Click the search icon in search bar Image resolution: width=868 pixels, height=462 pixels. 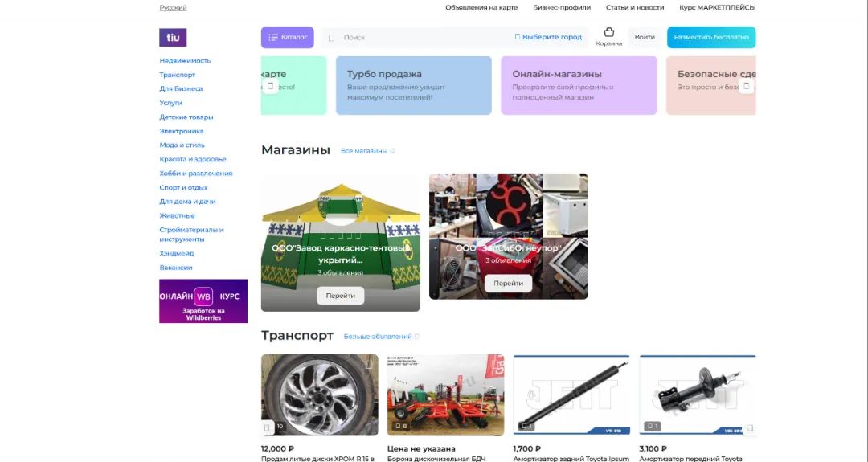[x=332, y=38]
